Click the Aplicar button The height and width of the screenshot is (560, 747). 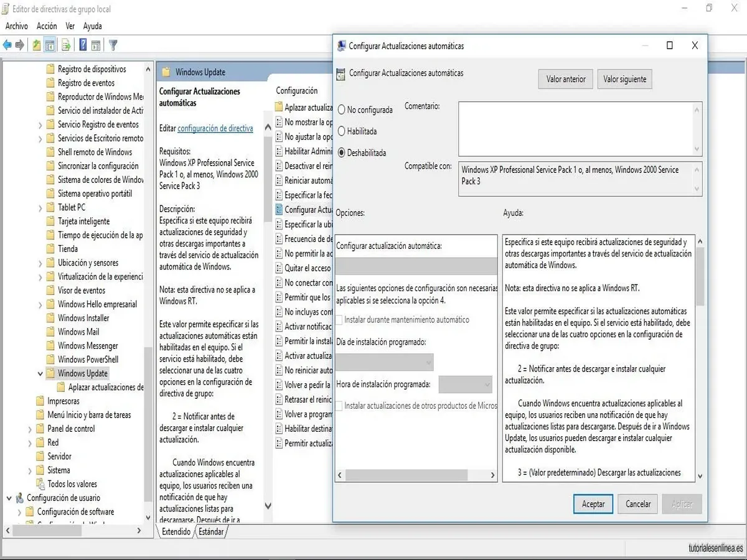[682, 504]
